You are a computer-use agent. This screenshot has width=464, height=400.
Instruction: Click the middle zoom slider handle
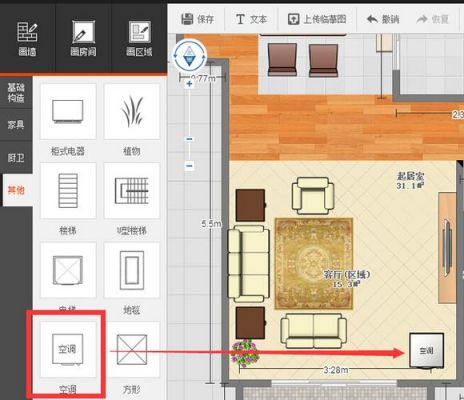pos(189,139)
